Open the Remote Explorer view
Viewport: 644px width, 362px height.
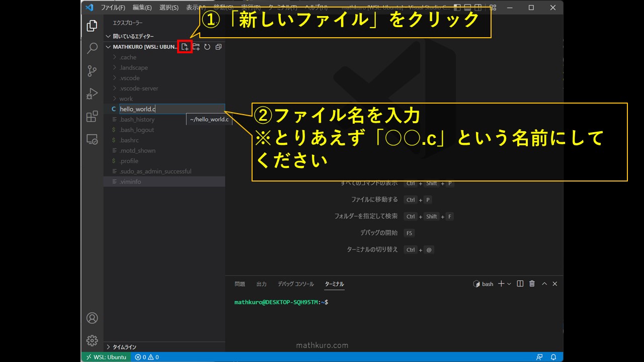(x=92, y=139)
